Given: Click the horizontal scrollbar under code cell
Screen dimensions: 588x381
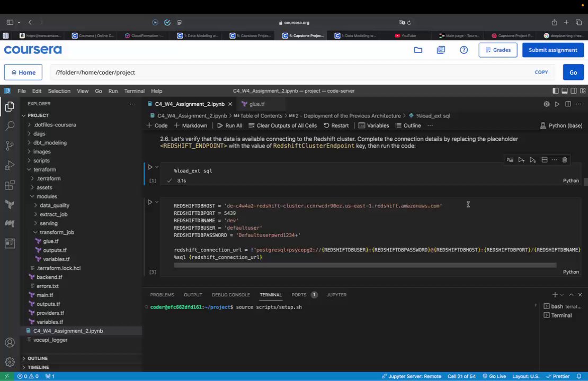Looking at the screenshot, I should click(x=365, y=265).
